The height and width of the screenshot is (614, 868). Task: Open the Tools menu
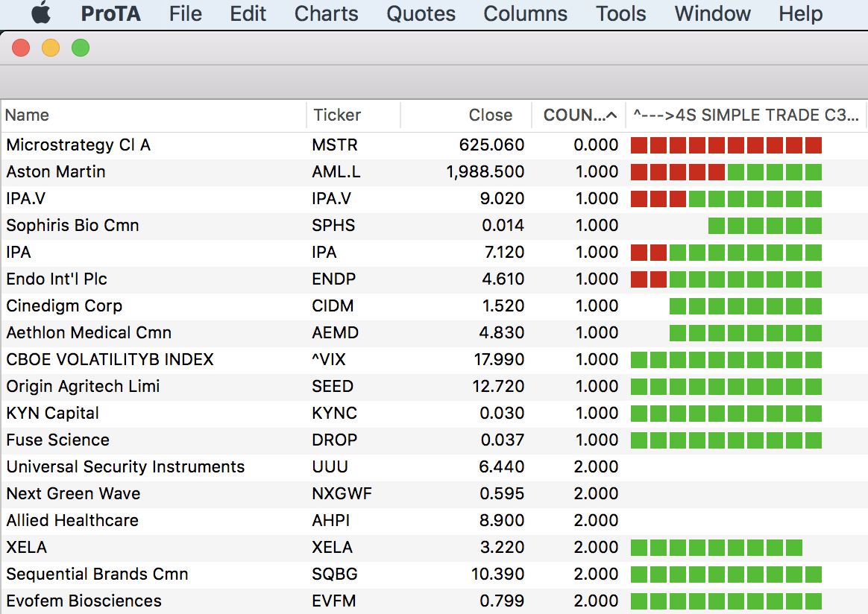(x=620, y=13)
